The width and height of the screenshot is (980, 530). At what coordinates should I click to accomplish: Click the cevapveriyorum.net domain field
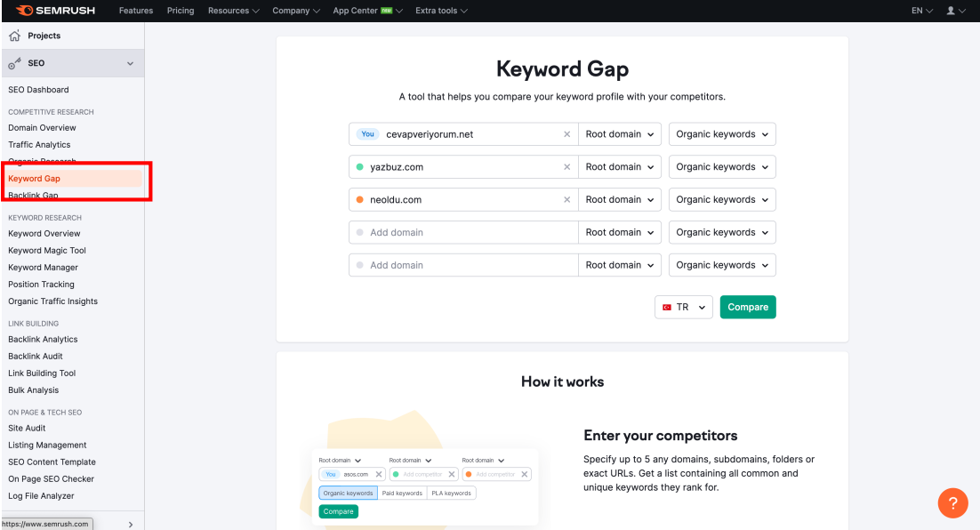(x=463, y=134)
